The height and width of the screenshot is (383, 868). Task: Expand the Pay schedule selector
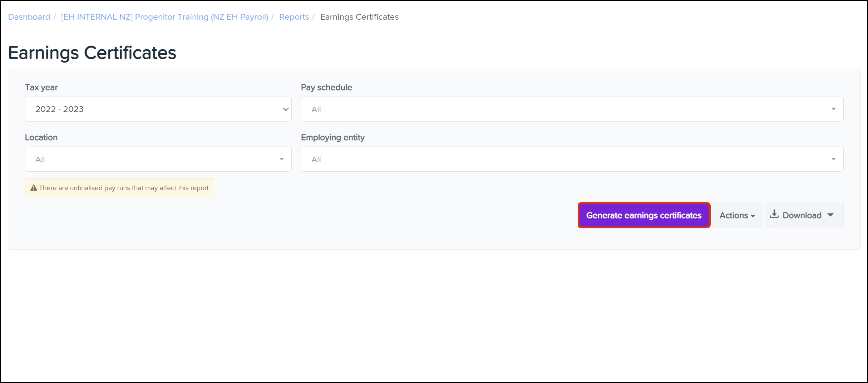572,109
